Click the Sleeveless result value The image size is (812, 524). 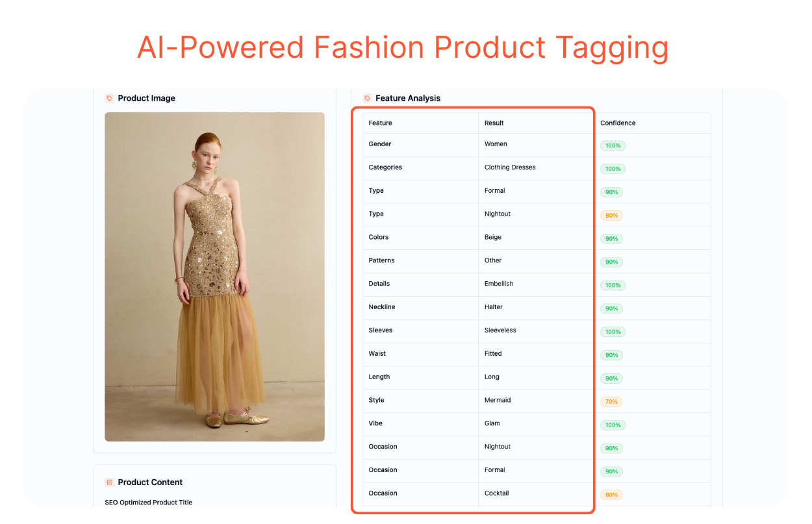click(x=500, y=331)
